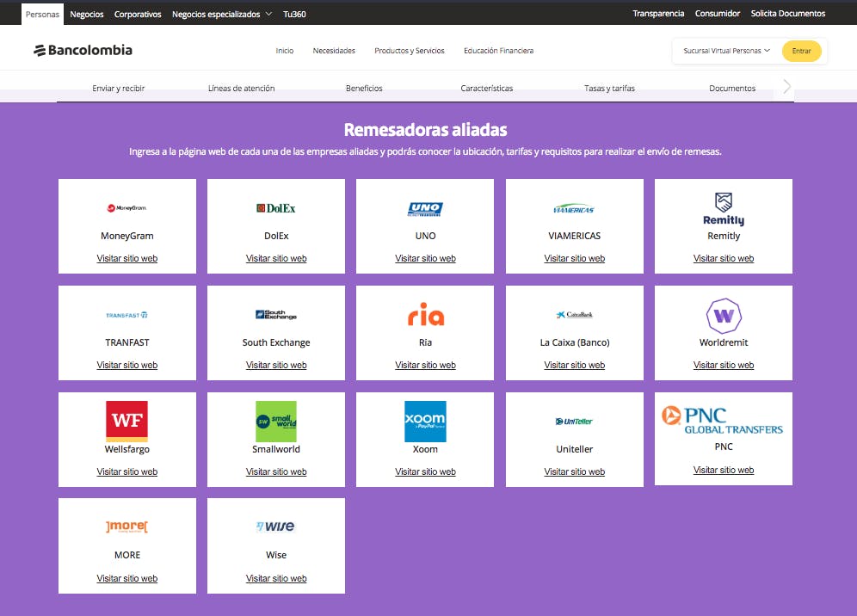
Task: Open Transparencia link in top bar
Action: tap(658, 14)
